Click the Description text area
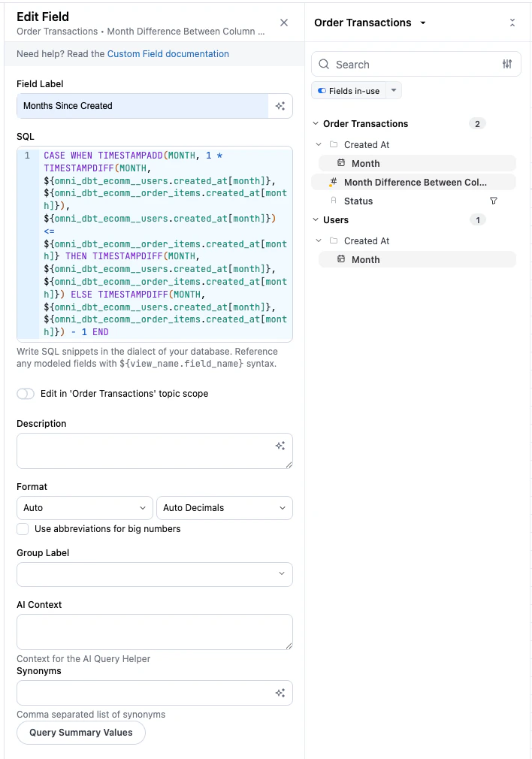 click(155, 451)
